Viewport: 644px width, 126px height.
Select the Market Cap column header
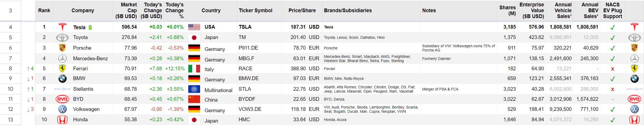(x=126, y=11)
